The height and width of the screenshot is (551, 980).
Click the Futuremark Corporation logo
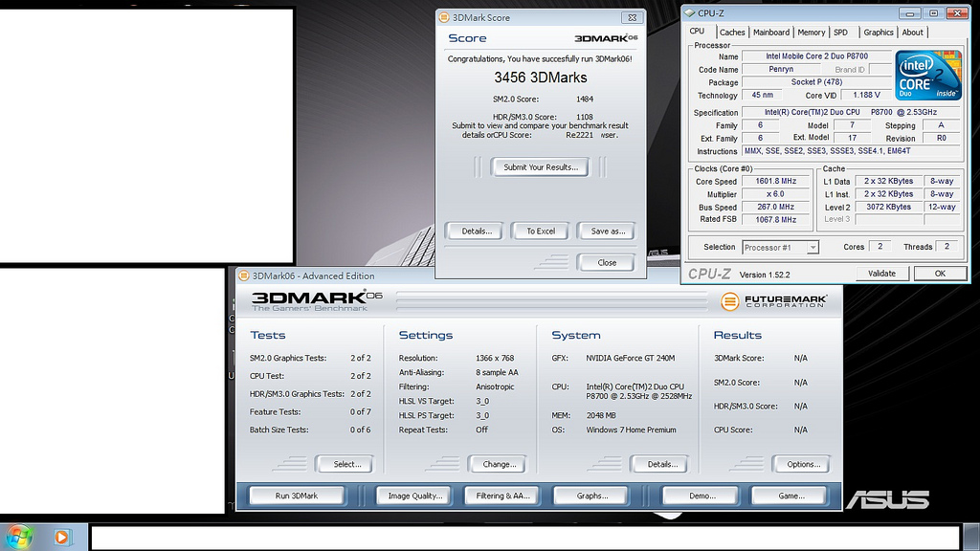(x=773, y=301)
